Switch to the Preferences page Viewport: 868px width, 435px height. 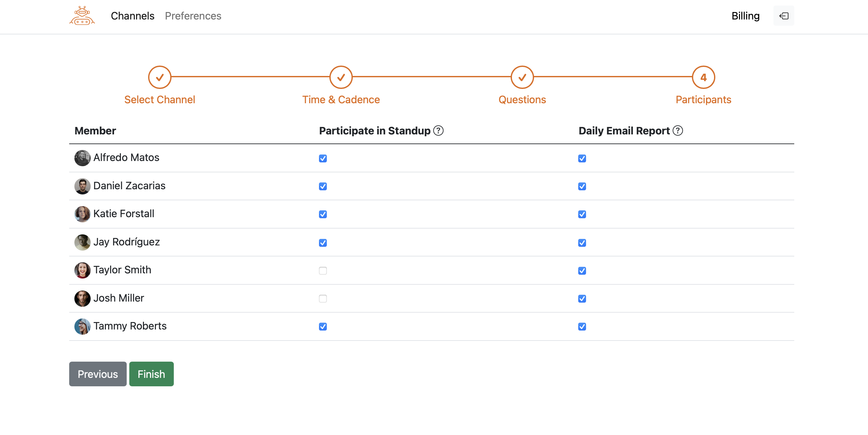point(193,16)
